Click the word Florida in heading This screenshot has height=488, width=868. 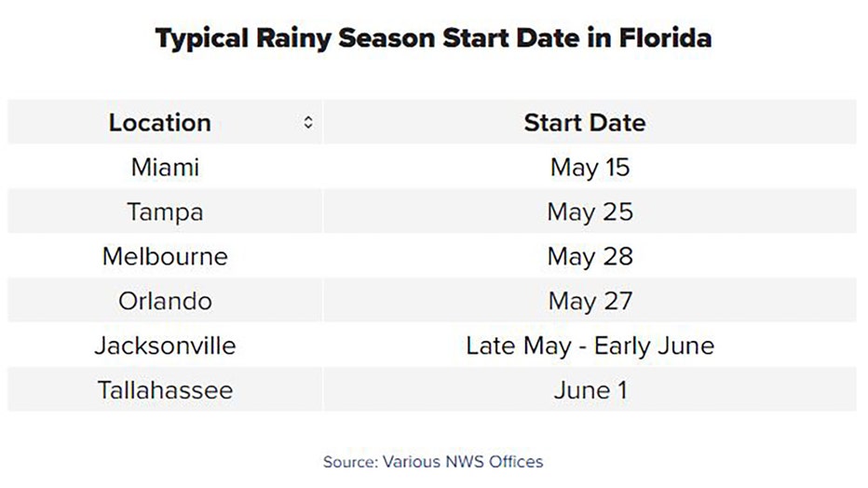pyautogui.click(x=665, y=37)
